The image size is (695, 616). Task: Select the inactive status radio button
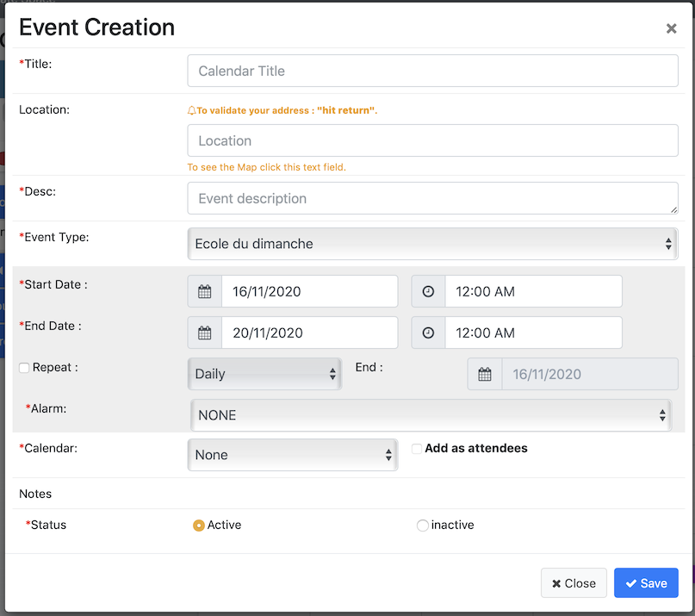[x=422, y=525]
